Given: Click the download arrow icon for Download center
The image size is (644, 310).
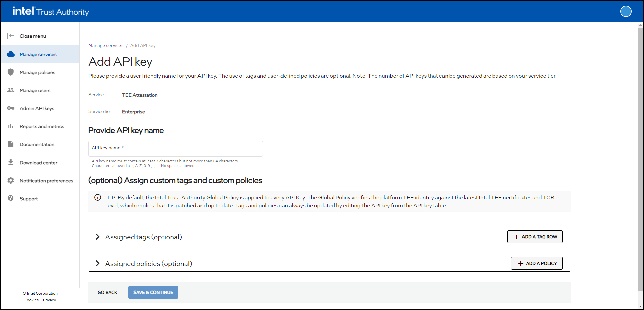Looking at the screenshot, I should coord(11,162).
